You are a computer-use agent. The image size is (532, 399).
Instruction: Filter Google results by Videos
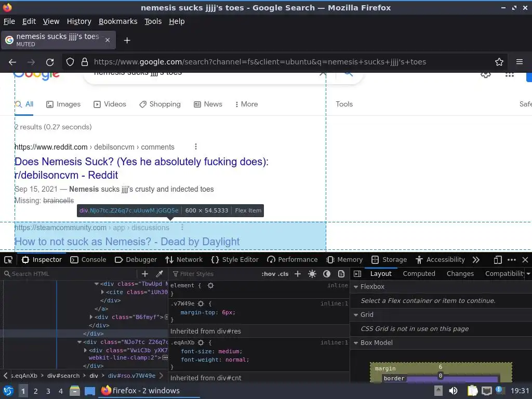click(x=110, y=104)
